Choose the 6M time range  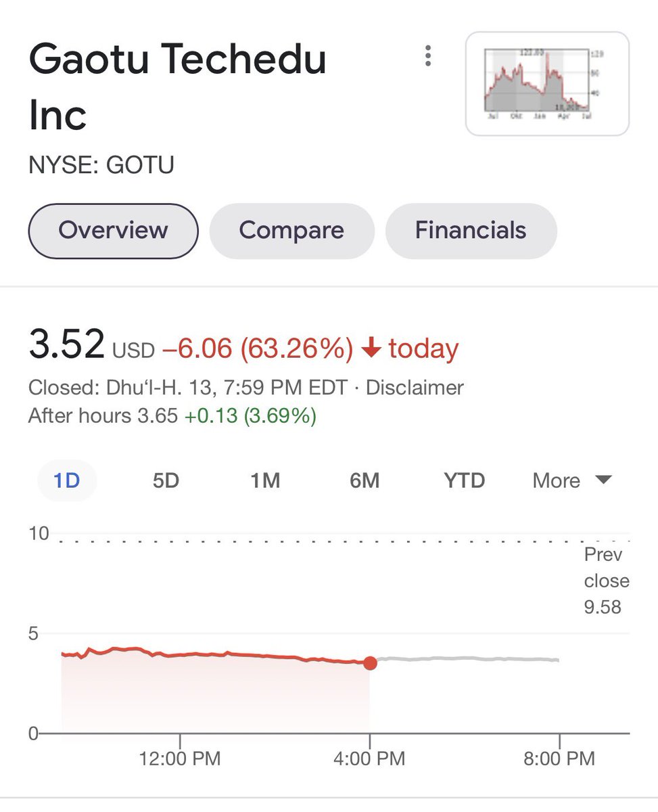pos(365,481)
